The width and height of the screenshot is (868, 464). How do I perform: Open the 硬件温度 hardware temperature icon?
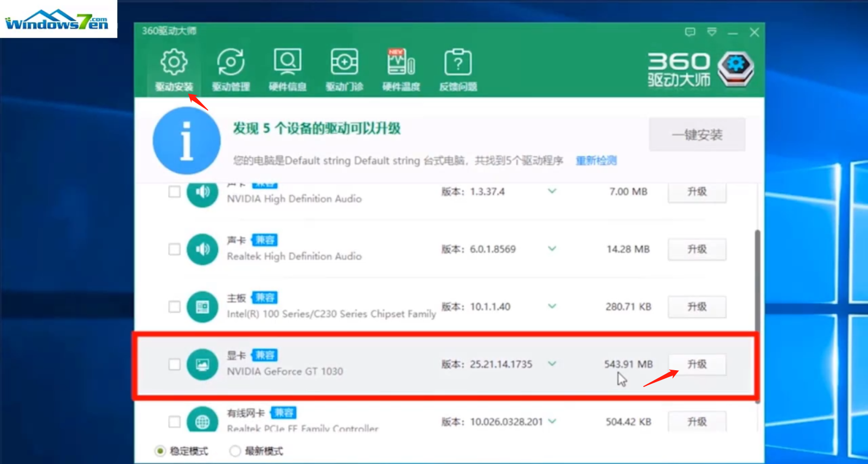401,70
